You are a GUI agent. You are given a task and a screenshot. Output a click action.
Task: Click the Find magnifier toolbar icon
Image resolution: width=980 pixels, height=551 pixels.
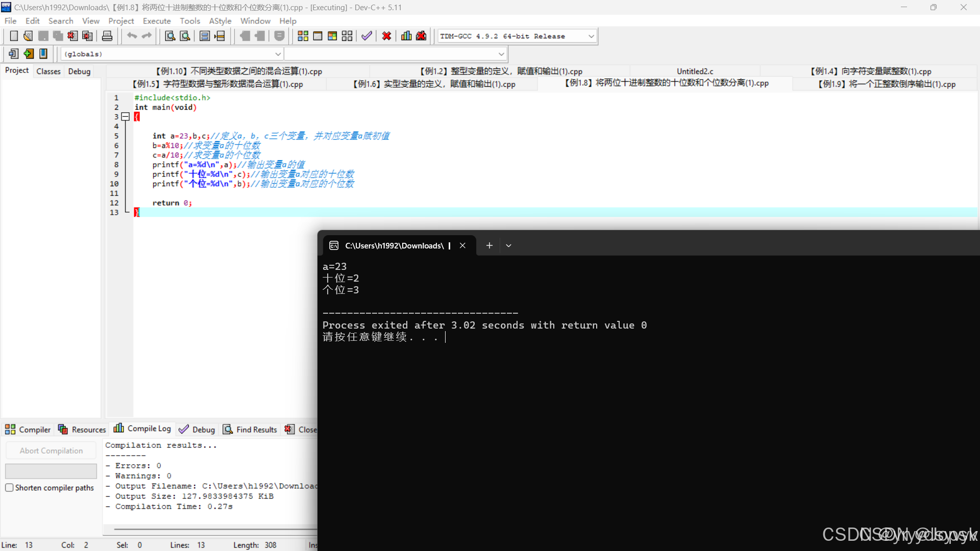tap(170, 36)
